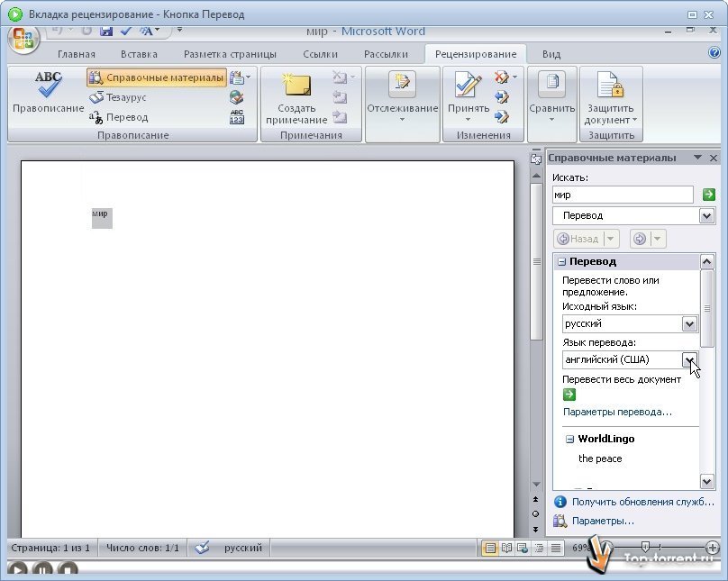Save the document from quick access toolbar
The height and width of the screenshot is (581, 728).
tap(106, 32)
